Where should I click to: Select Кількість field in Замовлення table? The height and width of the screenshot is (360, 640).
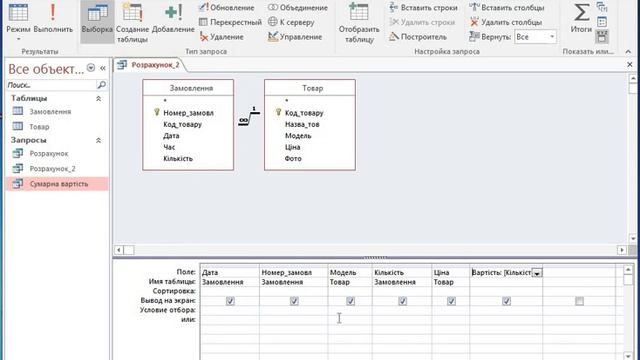click(178, 159)
